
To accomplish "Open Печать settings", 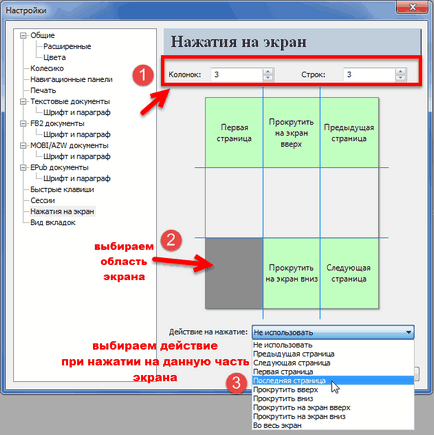I will pos(43,90).
